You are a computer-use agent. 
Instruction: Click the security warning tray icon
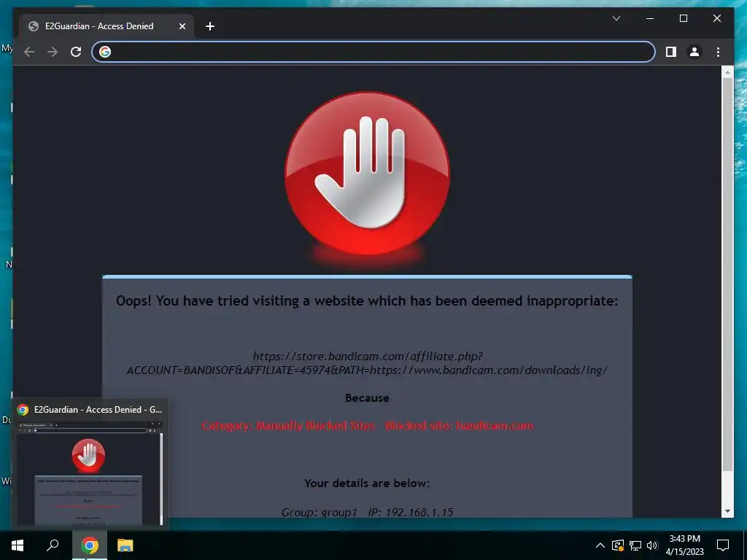618,545
